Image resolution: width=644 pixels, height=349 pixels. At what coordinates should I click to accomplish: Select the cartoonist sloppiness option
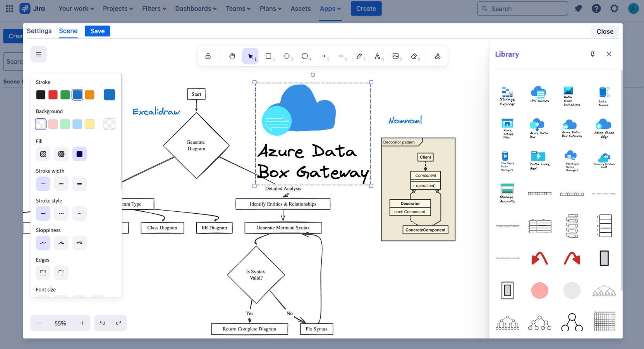79,243
